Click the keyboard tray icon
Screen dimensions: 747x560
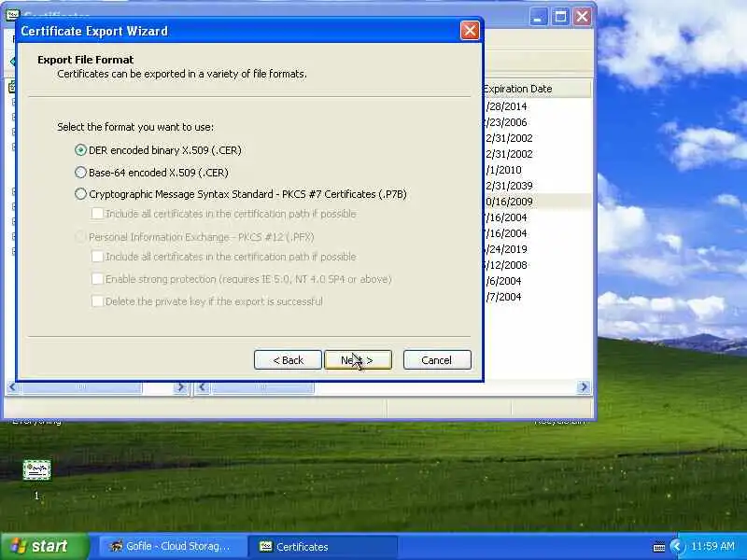(x=659, y=547)
